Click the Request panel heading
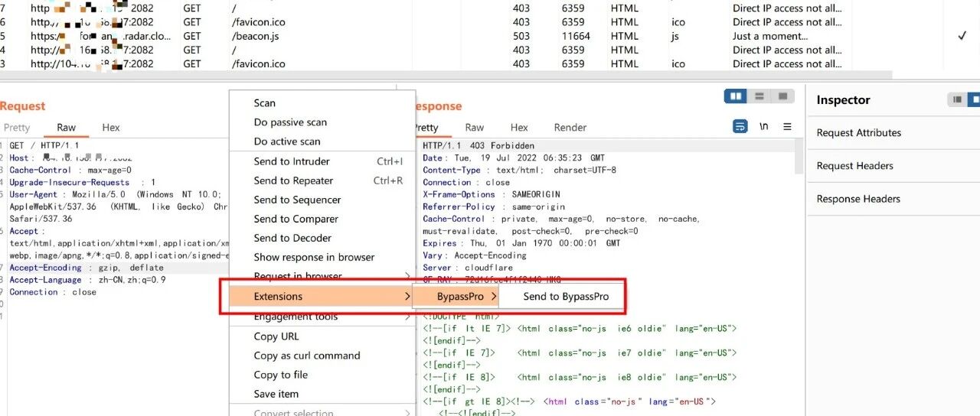The height and width of the screenshot is (416, 980). (x=23, y=106)
